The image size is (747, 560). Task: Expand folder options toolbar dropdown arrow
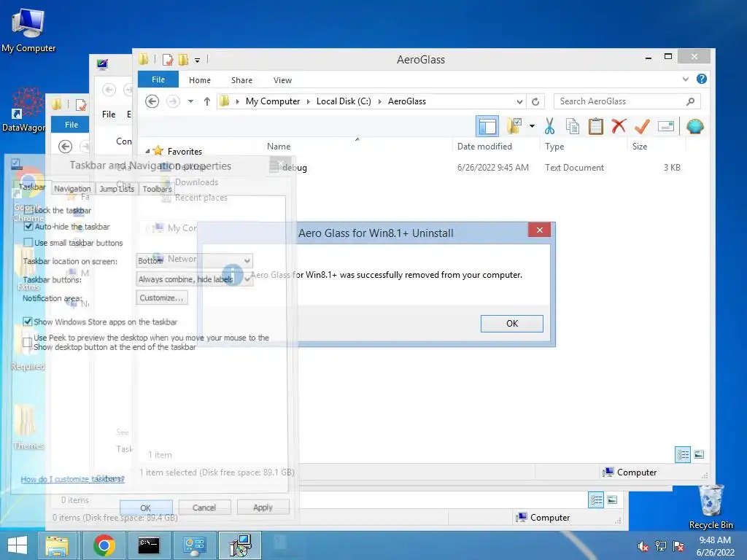pyautogui.click(x=532, y=126)
